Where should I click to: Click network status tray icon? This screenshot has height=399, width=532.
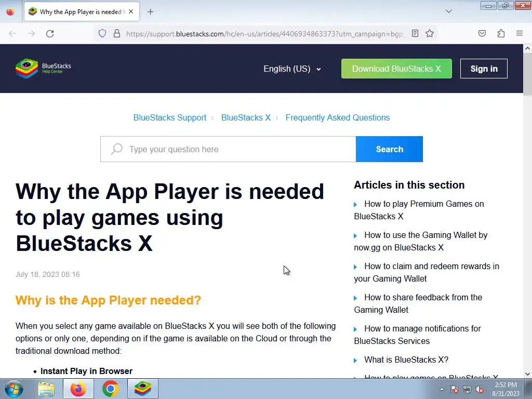[467, 390]
